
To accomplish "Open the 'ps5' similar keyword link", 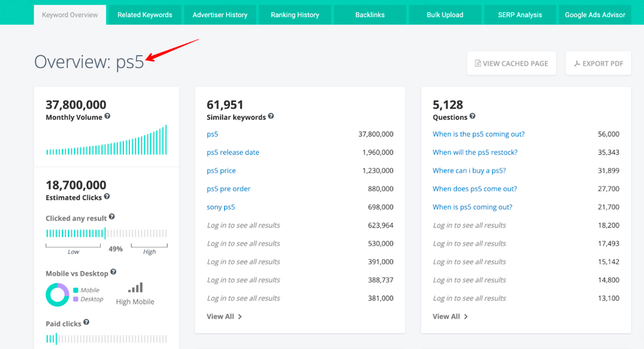I will tap(212, 134).
